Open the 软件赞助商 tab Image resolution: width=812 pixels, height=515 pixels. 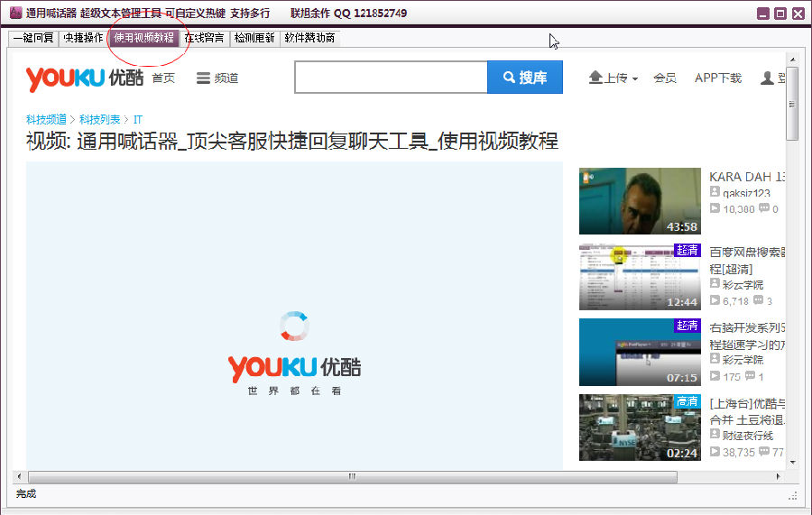pyautogui.click(x=309, y=38)
